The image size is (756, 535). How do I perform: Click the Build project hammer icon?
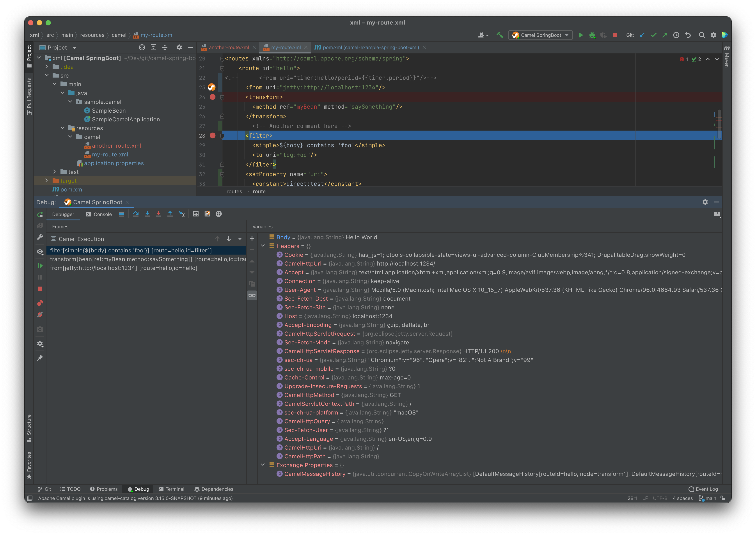click(x=500, y=35)
